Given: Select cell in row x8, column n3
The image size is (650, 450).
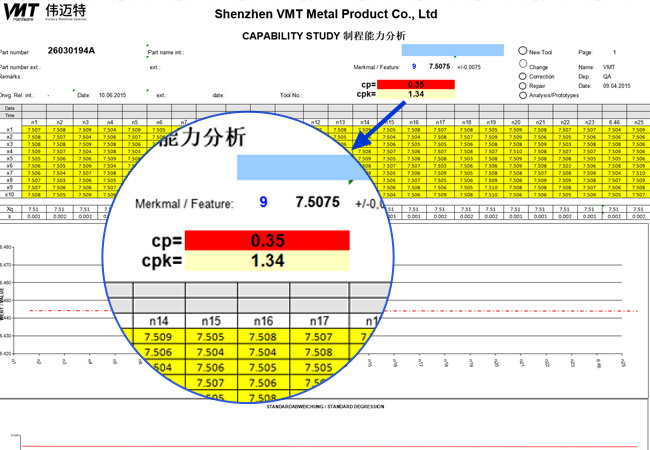Looking at the screenshot, I should point(85,180).
